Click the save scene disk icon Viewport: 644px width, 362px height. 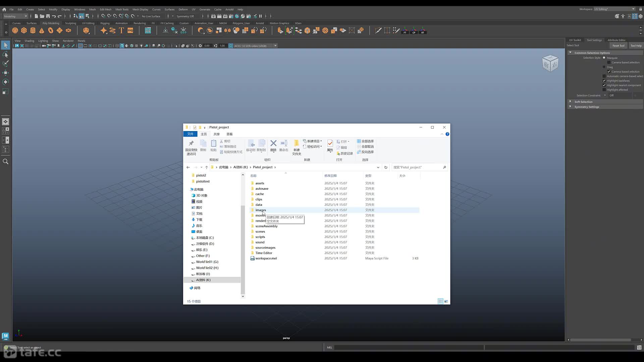tap(48, 16)
